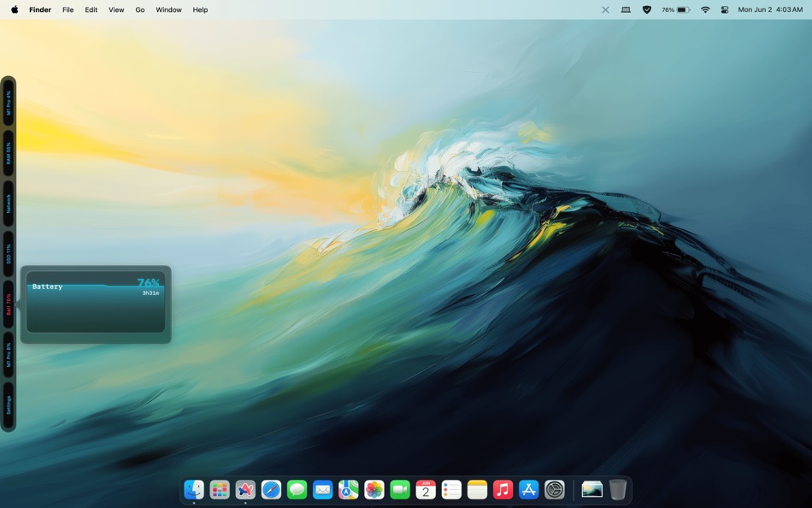The width and height of the screenshot is (812, 508).
Task: Open Reminders from the Dock
Action: click(451, 489)
